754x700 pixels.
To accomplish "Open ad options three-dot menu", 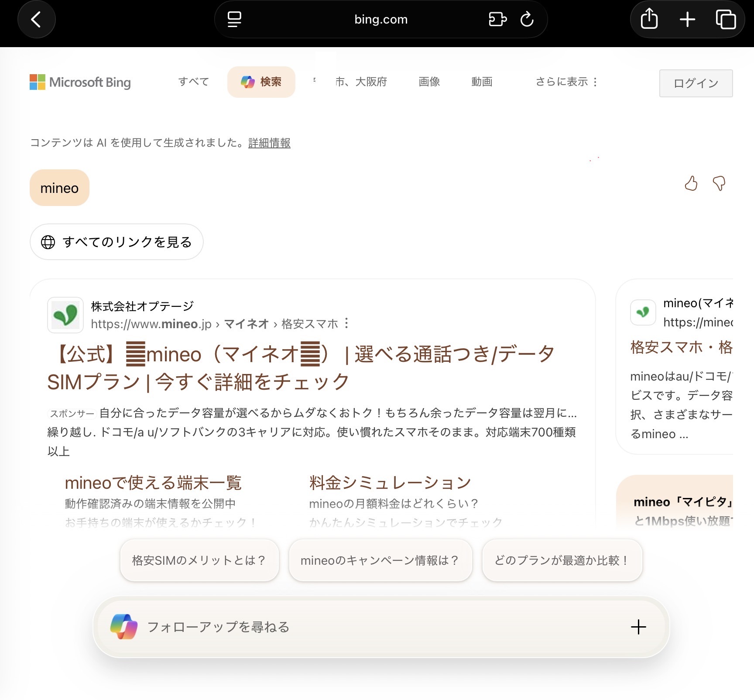I will click(346, 323).
